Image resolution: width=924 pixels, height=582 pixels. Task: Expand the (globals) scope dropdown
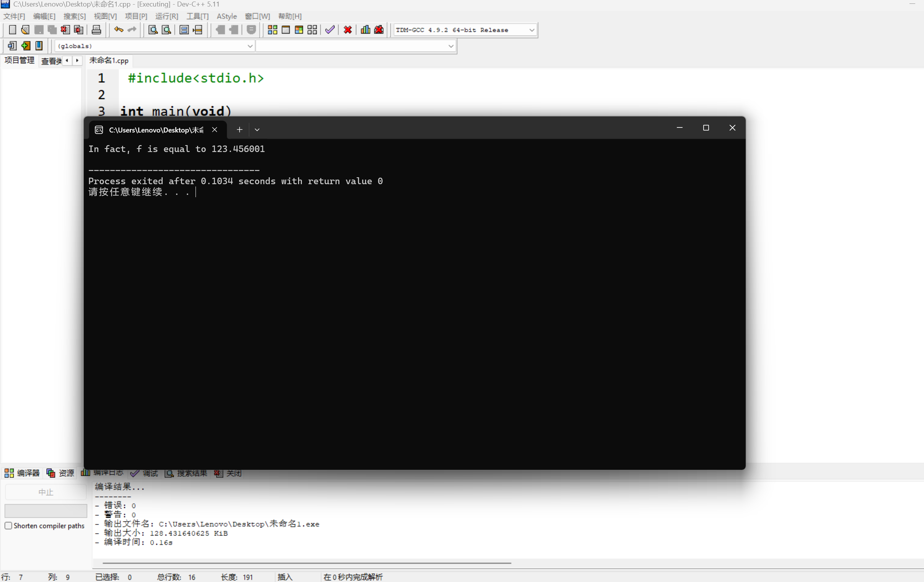[250, 46]
